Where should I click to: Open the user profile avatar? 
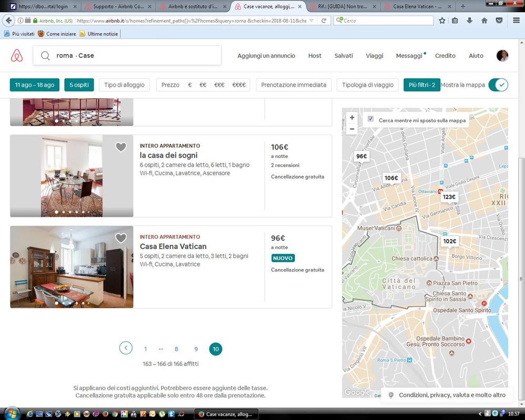502,56
